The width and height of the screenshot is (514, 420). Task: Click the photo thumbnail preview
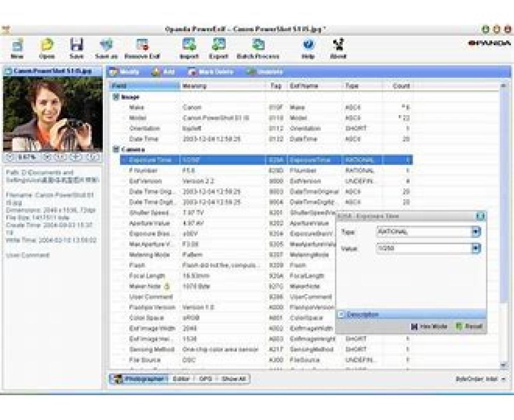[53, 114]
